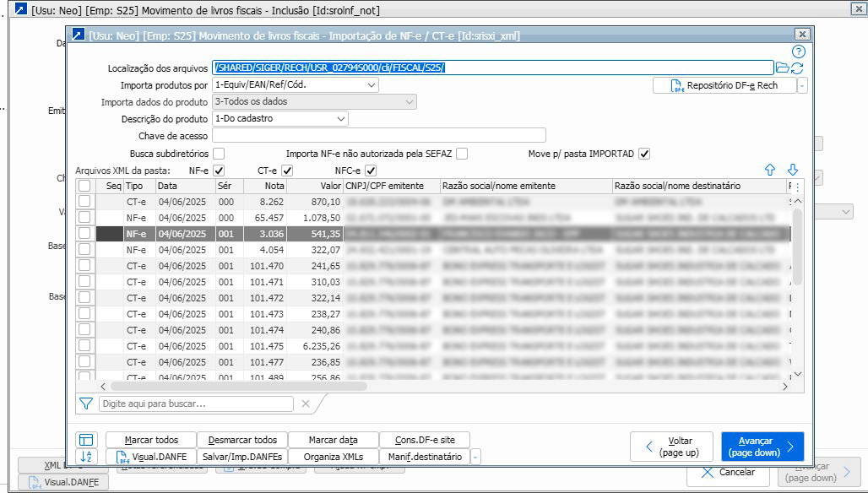Clear the search box with the X icon

[x=306, y=404]
